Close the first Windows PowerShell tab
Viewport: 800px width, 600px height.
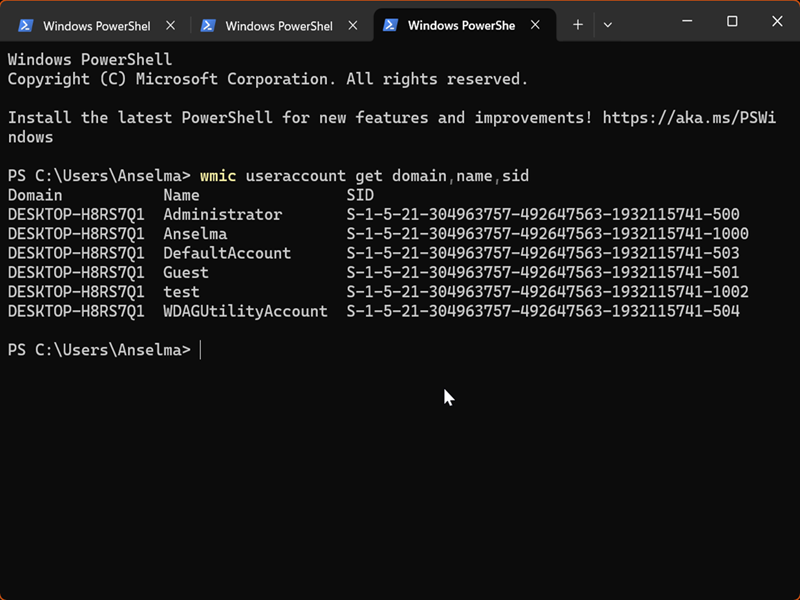(169, 26)
